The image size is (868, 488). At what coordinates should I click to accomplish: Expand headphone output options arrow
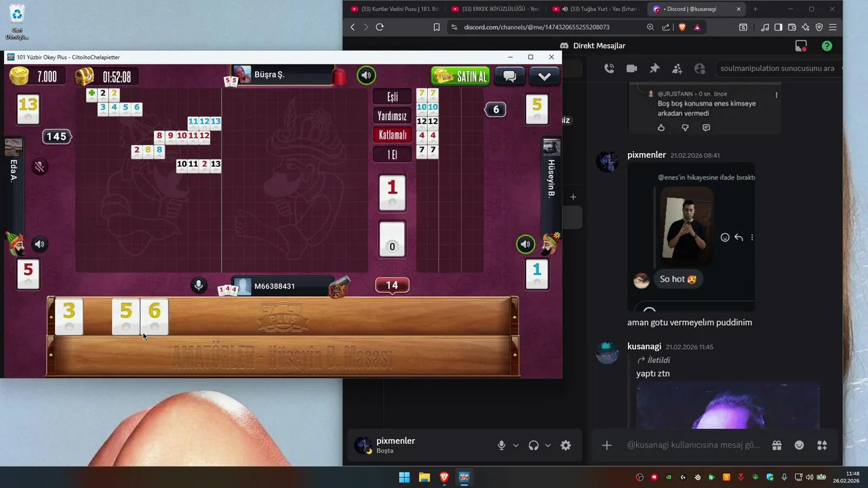click(548, 445)
